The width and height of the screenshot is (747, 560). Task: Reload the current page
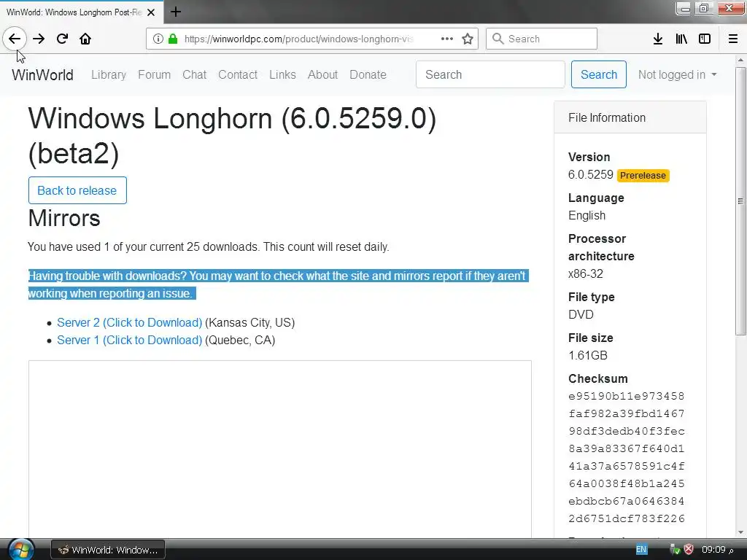[62, 39]
